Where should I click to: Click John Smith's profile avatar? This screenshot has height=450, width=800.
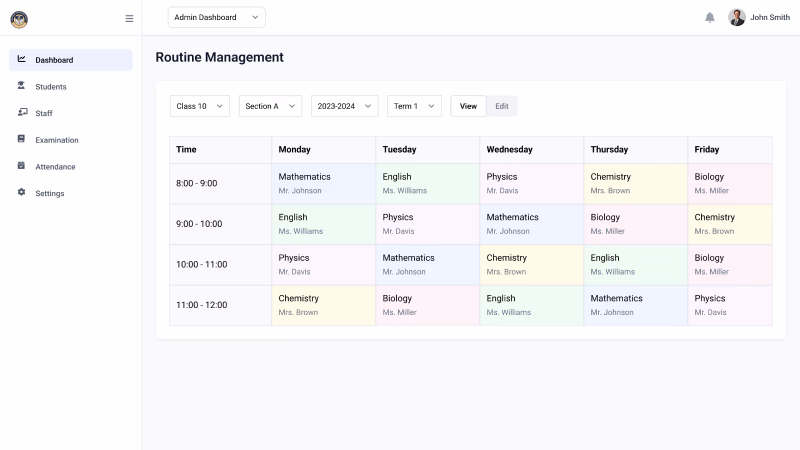[x=737, y=17]
